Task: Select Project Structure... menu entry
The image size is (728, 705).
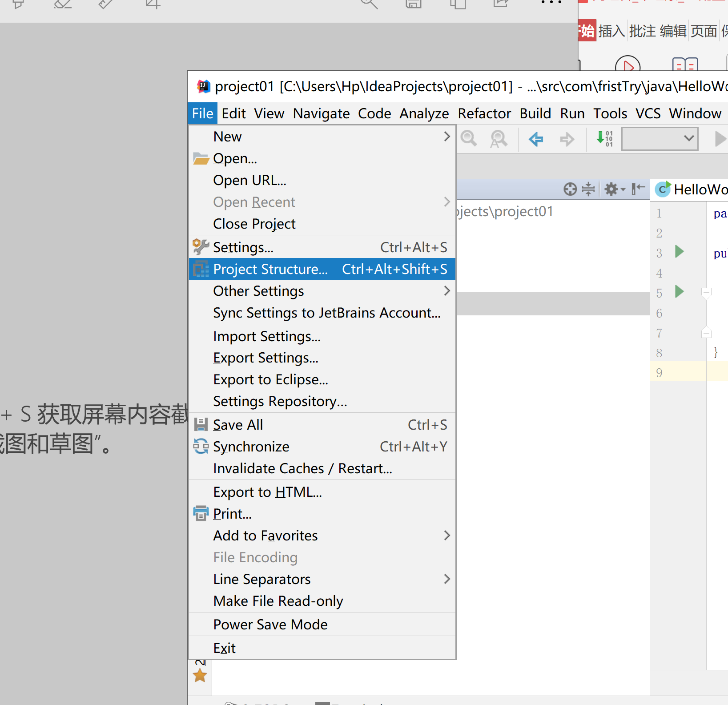Action: point(322,269)
